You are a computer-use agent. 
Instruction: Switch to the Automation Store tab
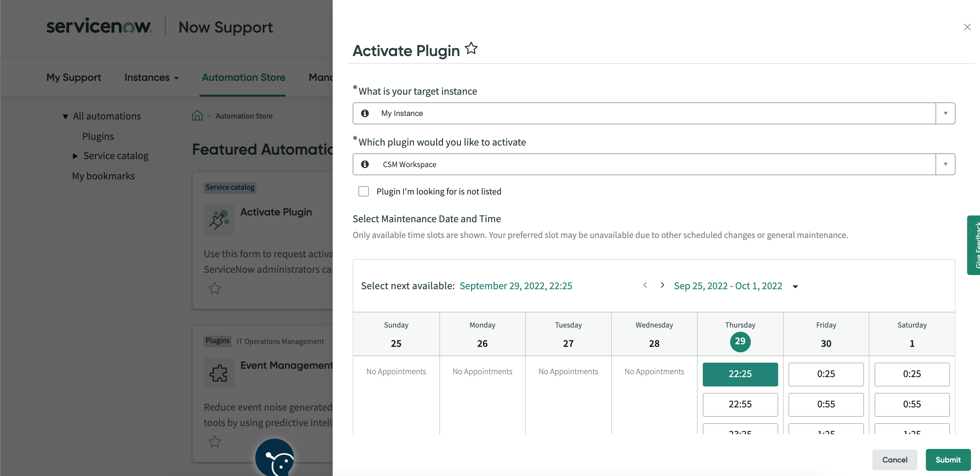pos(243,77)
